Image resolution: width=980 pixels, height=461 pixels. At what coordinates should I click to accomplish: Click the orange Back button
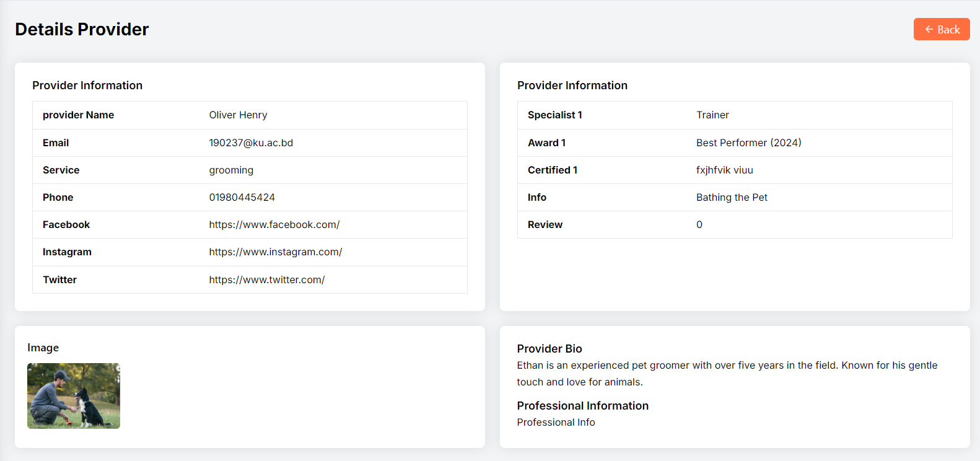pos(942,29)
